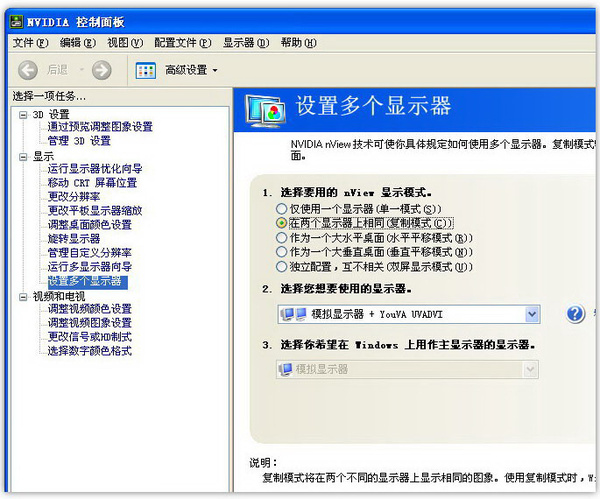The width and height of the screenshot is (600, 499).
Task: Open 通过预览调整图象设置 task link
Action: pyautogui.click(x=100, y=127)
